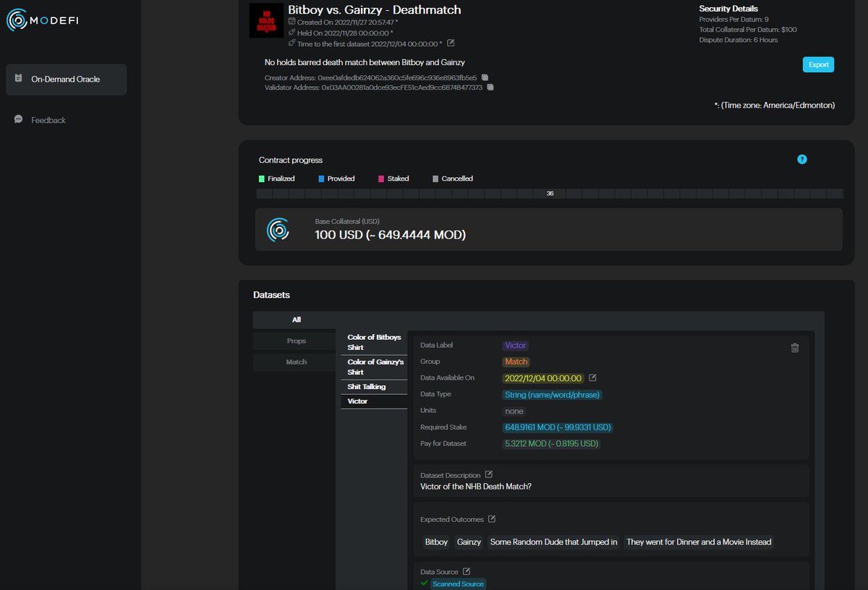Click the Created On calendar icon
This screenshot has width=868, height=590.
[292, 22]
